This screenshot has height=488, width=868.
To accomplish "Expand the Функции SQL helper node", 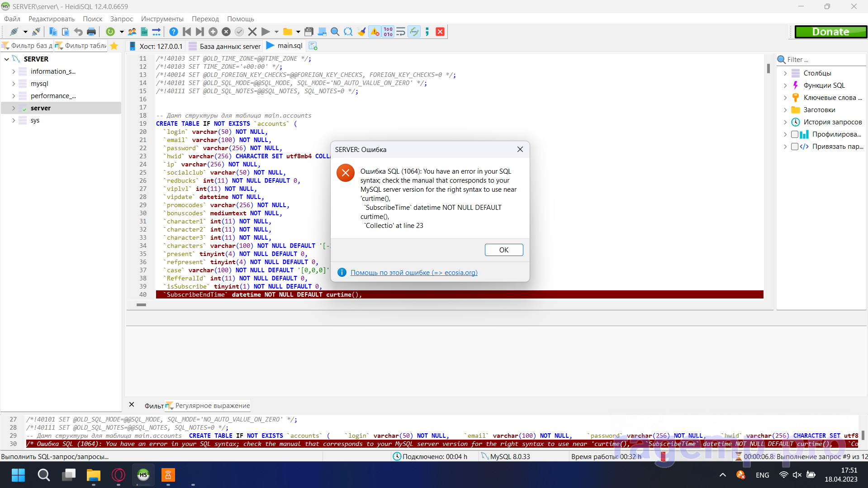I will pos(785,85).
